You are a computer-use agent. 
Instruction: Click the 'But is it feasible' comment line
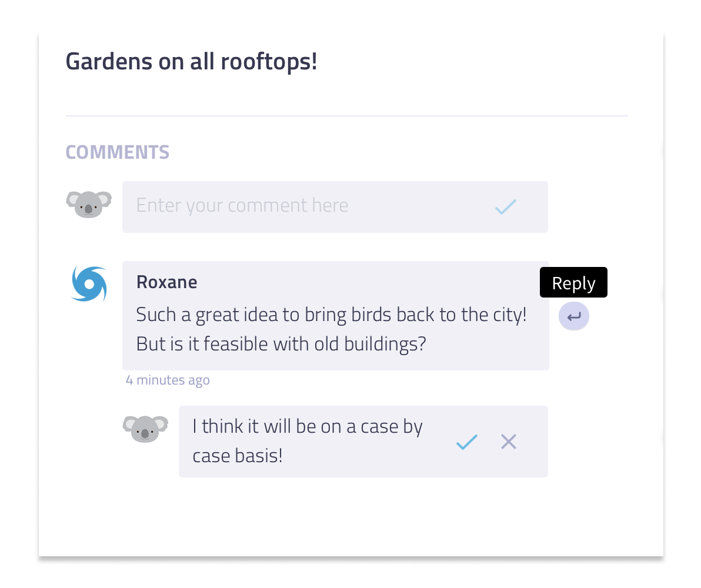[x=281, y=345]
